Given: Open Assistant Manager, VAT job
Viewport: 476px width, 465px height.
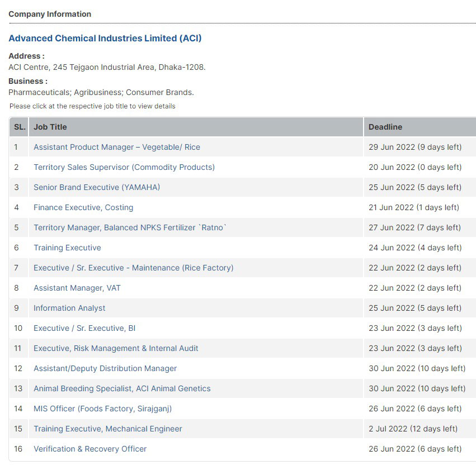Looking at the screenshot, I should (77, 288).
